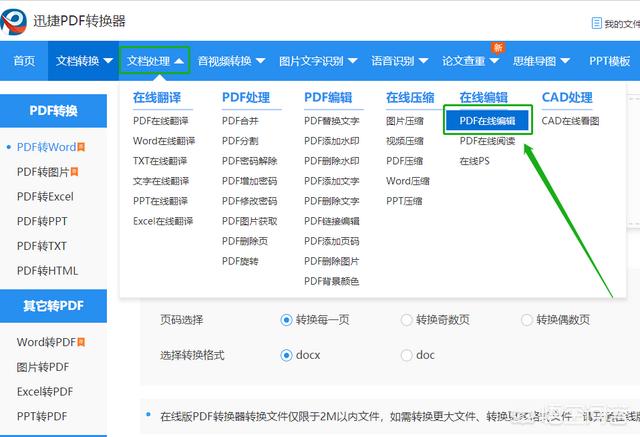Select 视频压缩 menu item
This screenshot has height=437, width=640.
[x=404, y=141]
